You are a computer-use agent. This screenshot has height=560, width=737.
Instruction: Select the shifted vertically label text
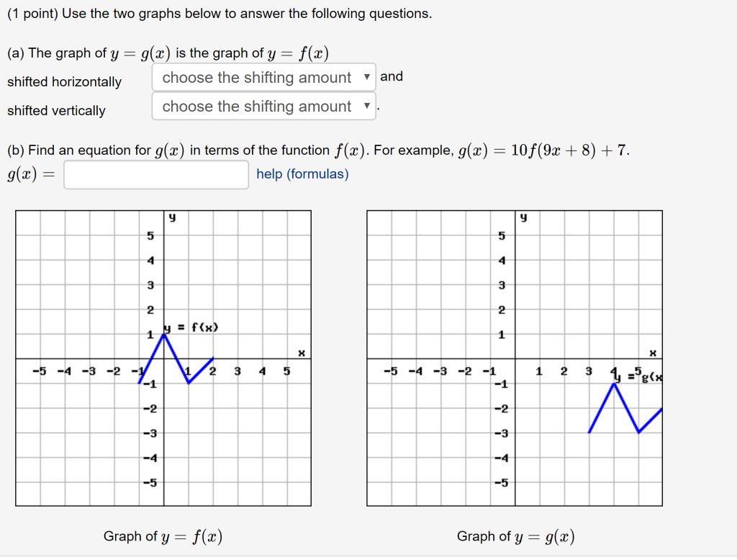[x=57, y=111]
